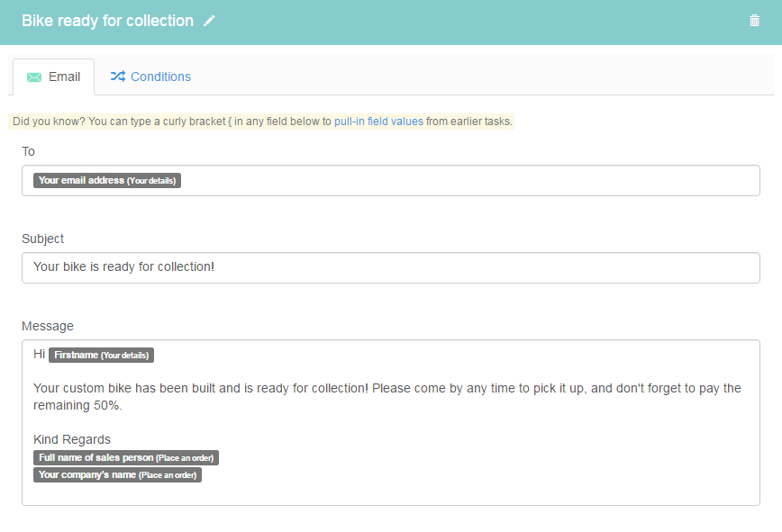The width and height of the screenshot is (782, 532).
Task: Open the Conditions tab
Action: [x=150, y=77]
